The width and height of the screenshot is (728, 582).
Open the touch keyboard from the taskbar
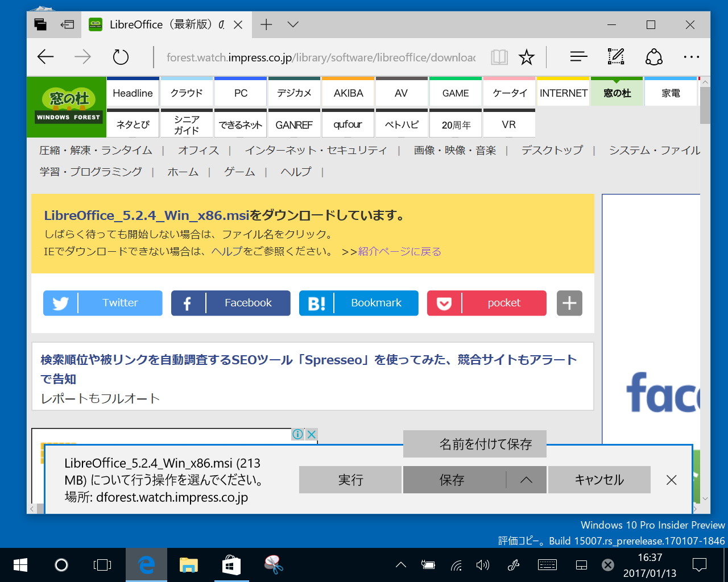pyautogui.click(x=547, y=564)
